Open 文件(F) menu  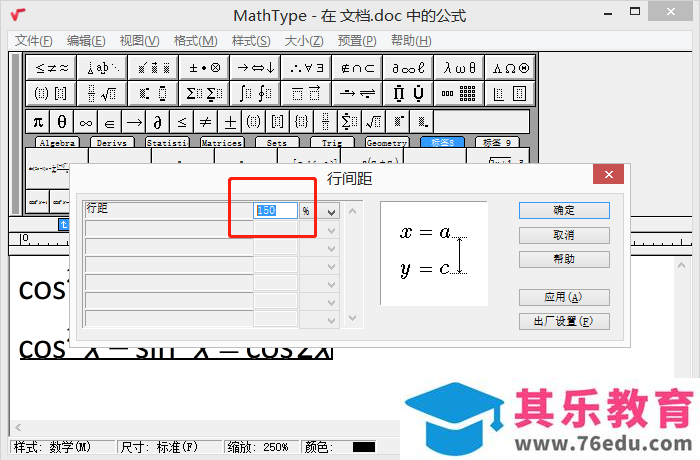coord(33,41)
